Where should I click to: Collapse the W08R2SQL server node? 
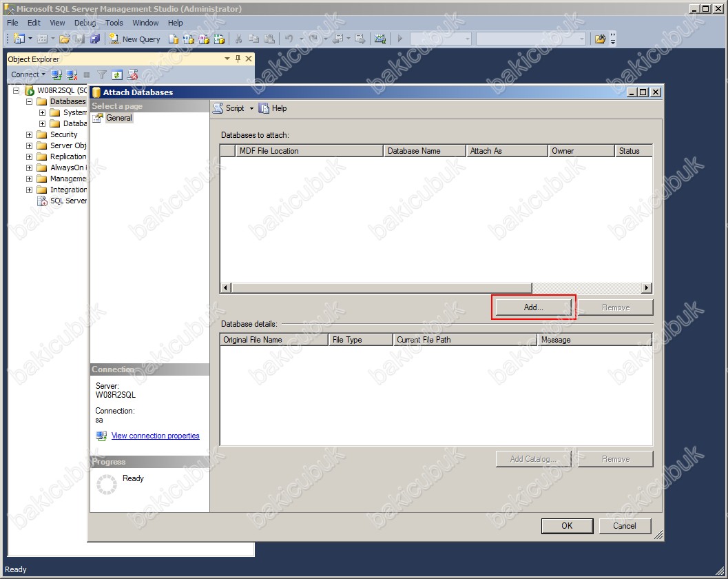pyautogui.click(x=16, y=90)
